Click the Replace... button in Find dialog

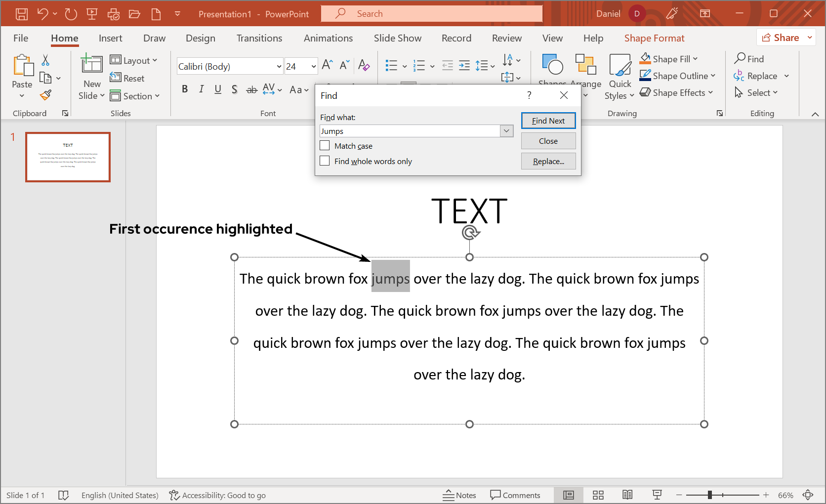coord(548,161)
